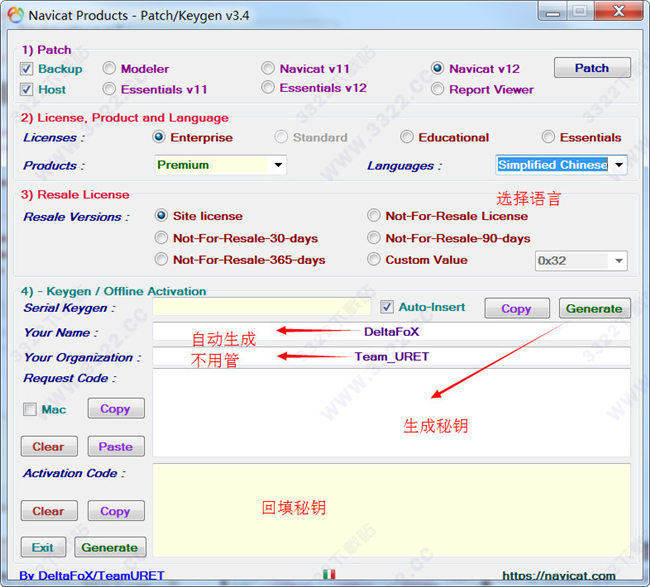Click Generate next to Serial Keygen
The image size is (650, 587).
click(594, 308)
